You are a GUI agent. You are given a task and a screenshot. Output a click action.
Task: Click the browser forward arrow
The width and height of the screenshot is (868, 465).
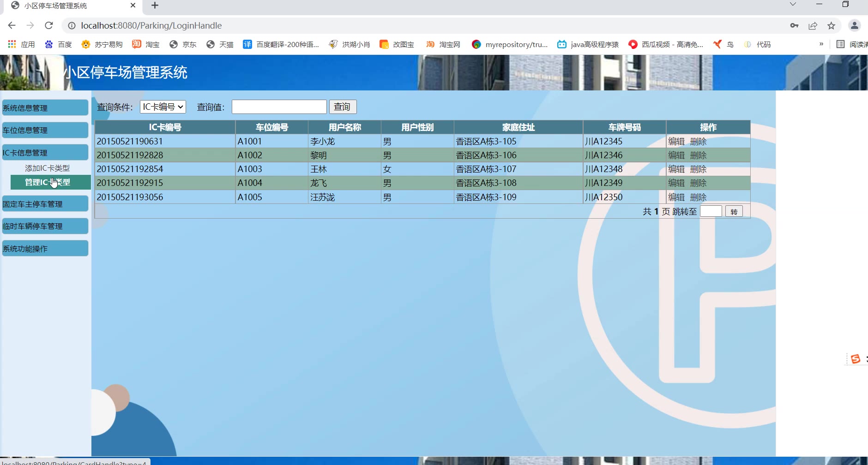pyautogui.click(x=30, y=25)
